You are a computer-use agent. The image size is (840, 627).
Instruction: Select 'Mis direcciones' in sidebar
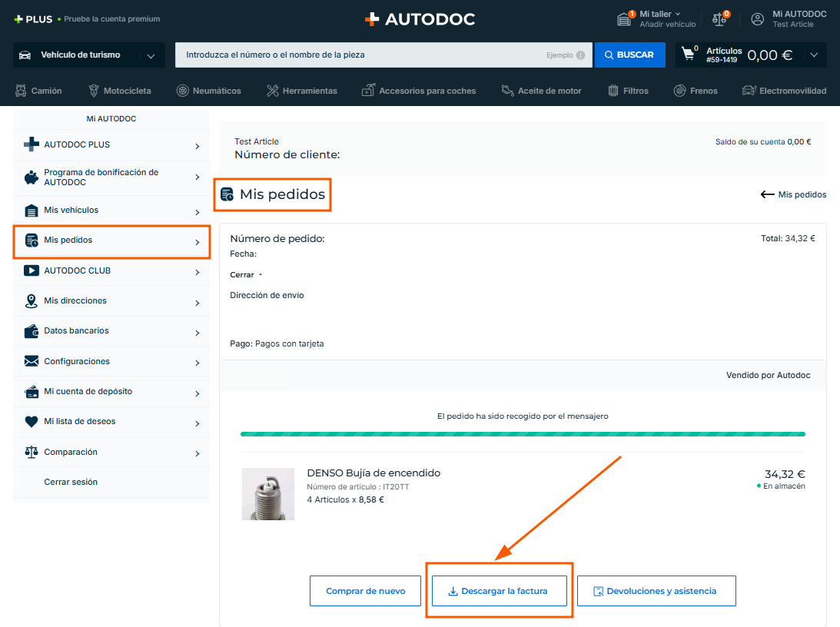[111, 300]
